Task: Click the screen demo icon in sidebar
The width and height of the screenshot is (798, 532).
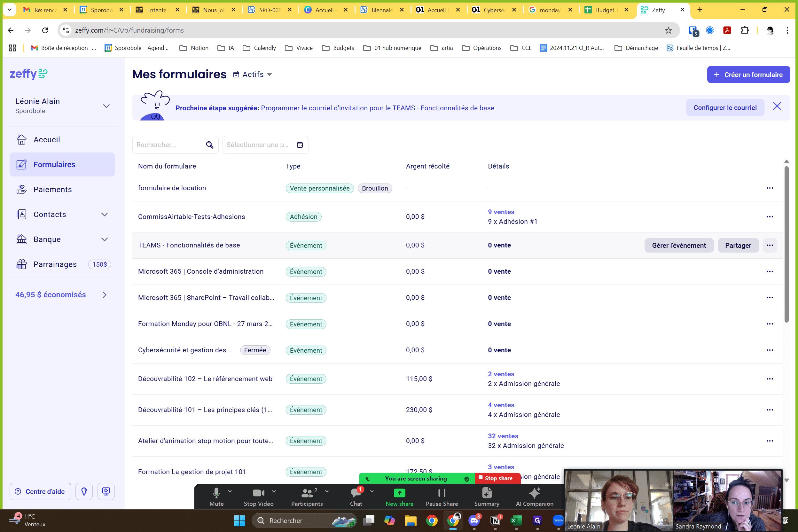Action: pos(106,491)
